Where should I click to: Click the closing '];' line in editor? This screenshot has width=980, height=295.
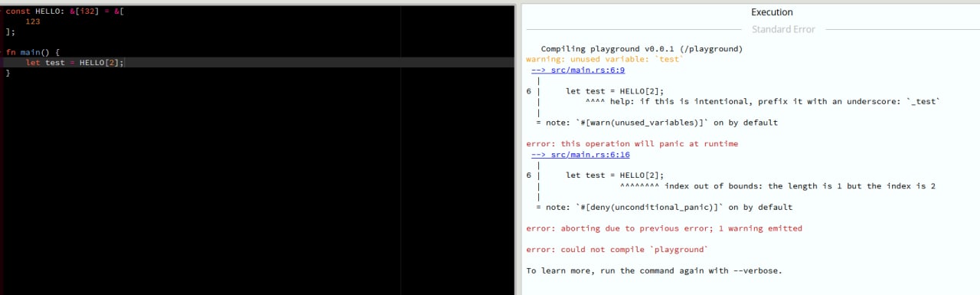tap(11, 32)
